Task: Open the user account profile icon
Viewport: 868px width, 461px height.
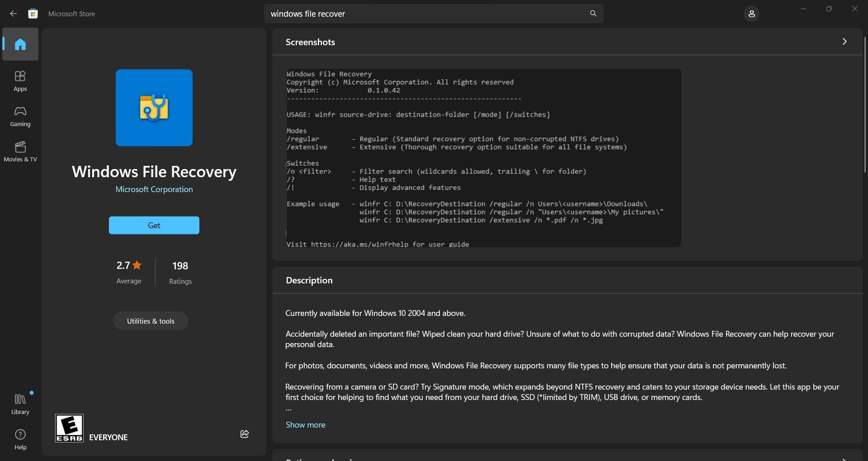Action: pyautogui.click(x=751, y=14)
